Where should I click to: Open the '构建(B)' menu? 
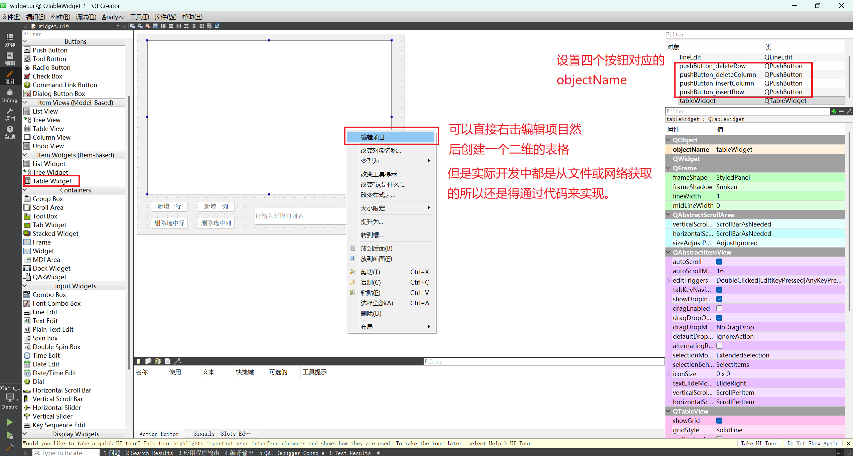[x=60, y=17]
